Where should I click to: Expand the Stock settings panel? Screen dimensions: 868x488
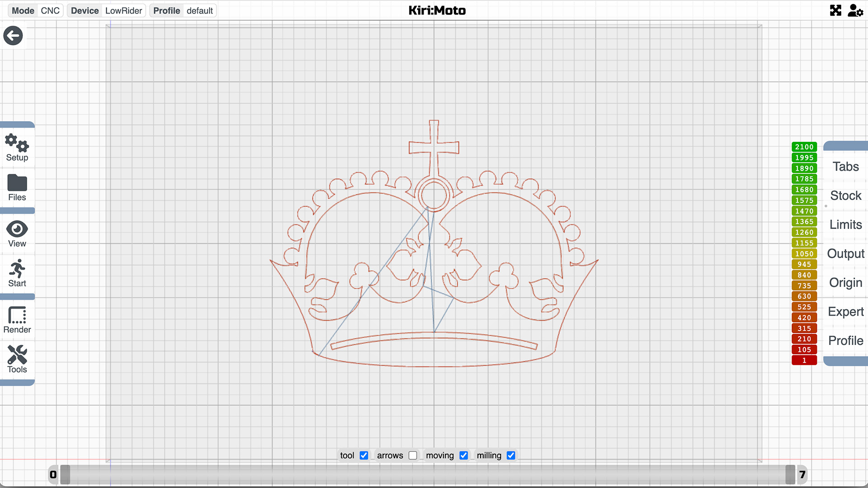pyautogui.click(x=845, y=196)
